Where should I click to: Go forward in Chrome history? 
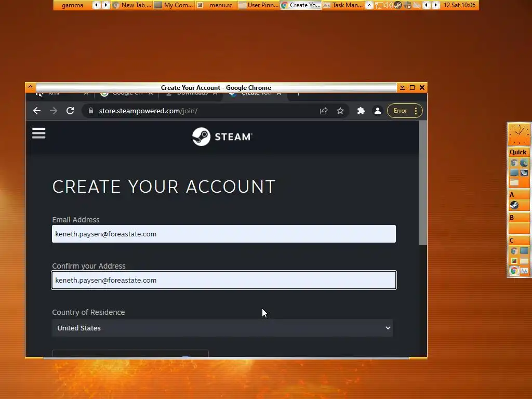(54, 111)
